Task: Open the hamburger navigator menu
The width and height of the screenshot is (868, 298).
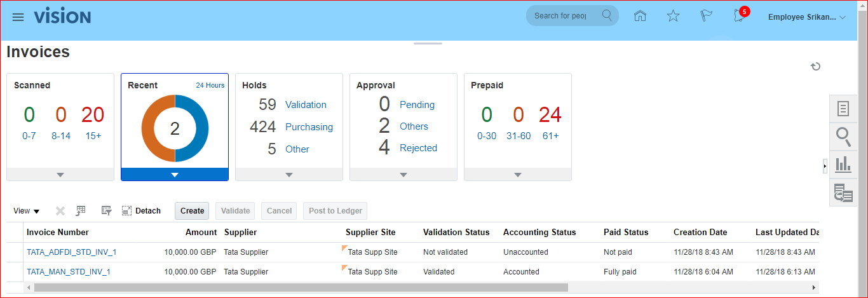Action: pos(18,17)
